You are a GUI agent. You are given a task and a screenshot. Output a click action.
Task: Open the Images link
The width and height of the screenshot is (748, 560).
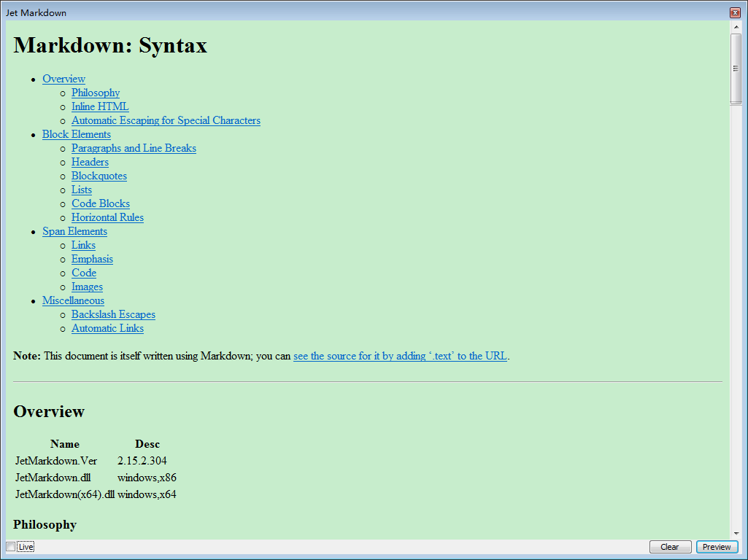coord(87,287)
